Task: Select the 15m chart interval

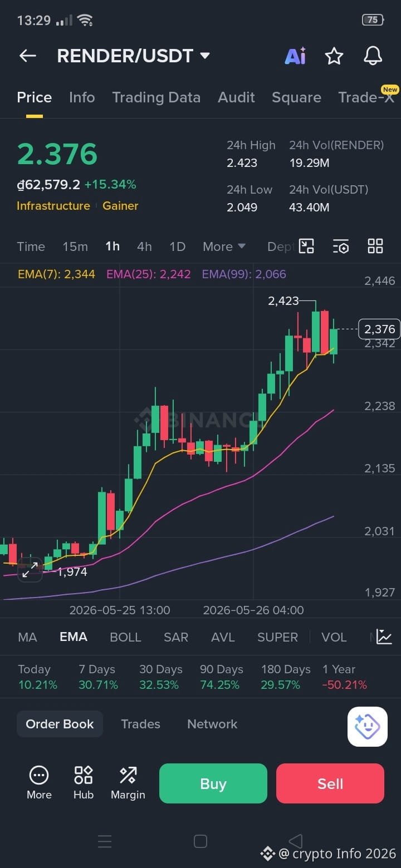Action: (x=75, y=246)
